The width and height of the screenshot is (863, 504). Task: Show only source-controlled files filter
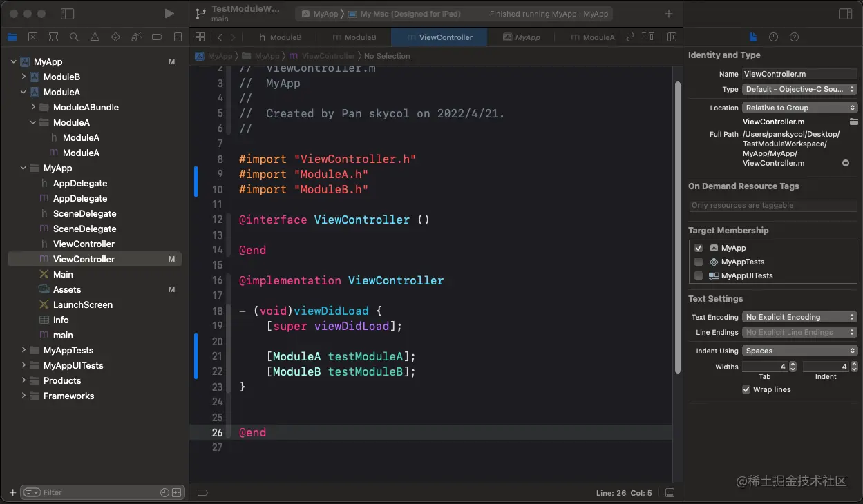[177, 492]
